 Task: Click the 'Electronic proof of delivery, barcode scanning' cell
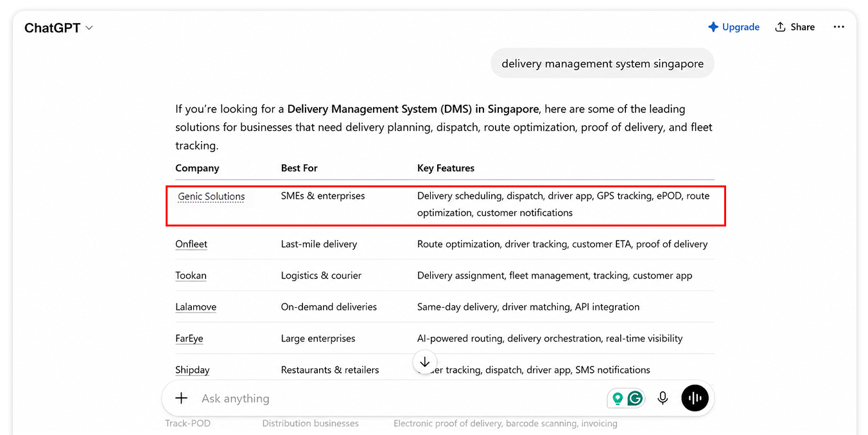point(506,423)
